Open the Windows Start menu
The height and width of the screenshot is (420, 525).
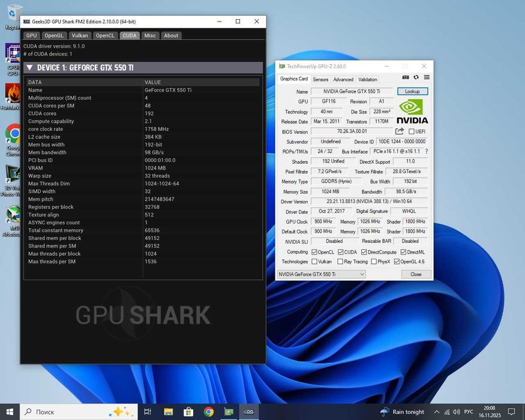[10, 412]
